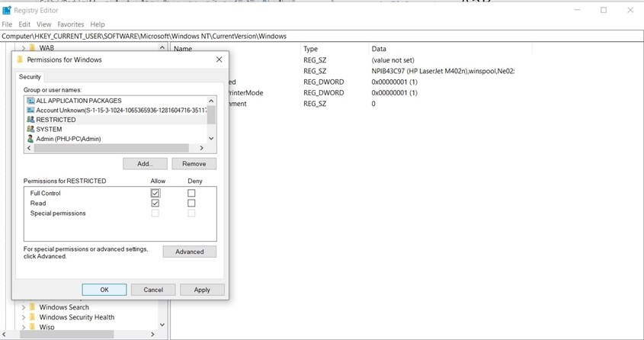Click the SYSTEM group icon in list
Image resolution: width=644 pixels, height=340 pixels.
click(x=30, y=130)
